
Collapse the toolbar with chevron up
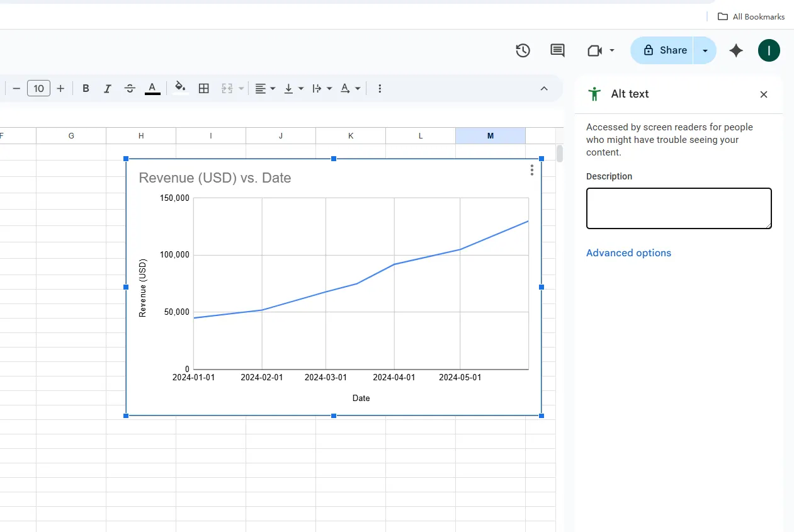pos(544,89)
